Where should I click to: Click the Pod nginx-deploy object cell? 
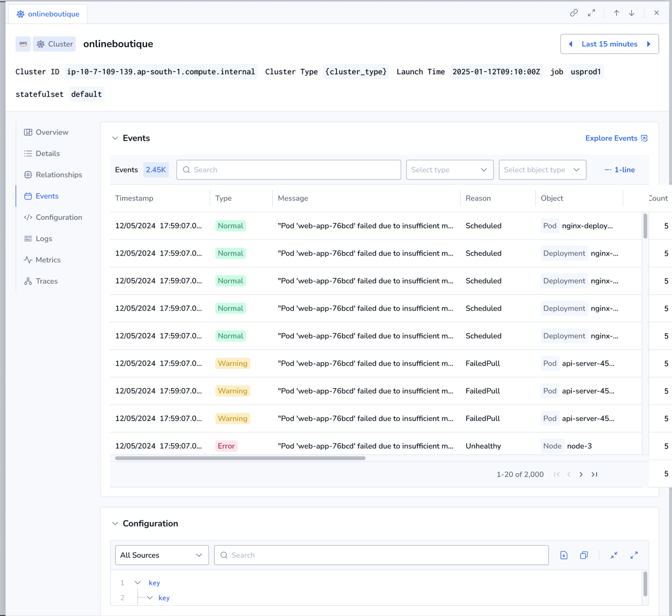(x=577, y=226)
